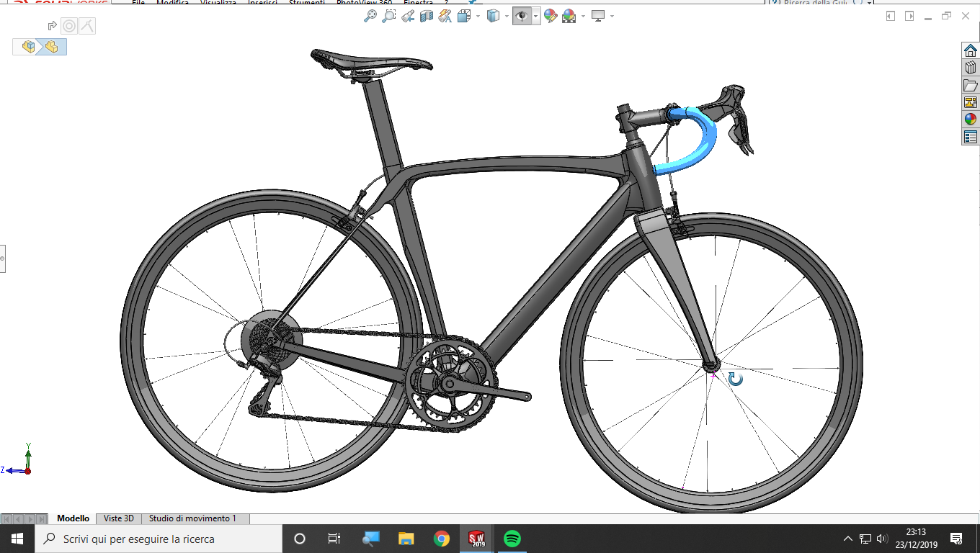Click the left-pointing panel arrow button
Viewport: 980px width, 553px height.
pos(891,16)
